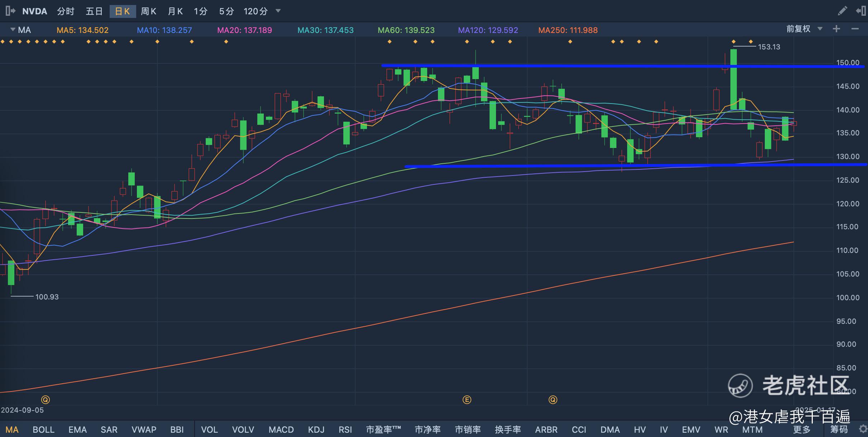Collapse the left sidebar panel icon

point(10,11)
